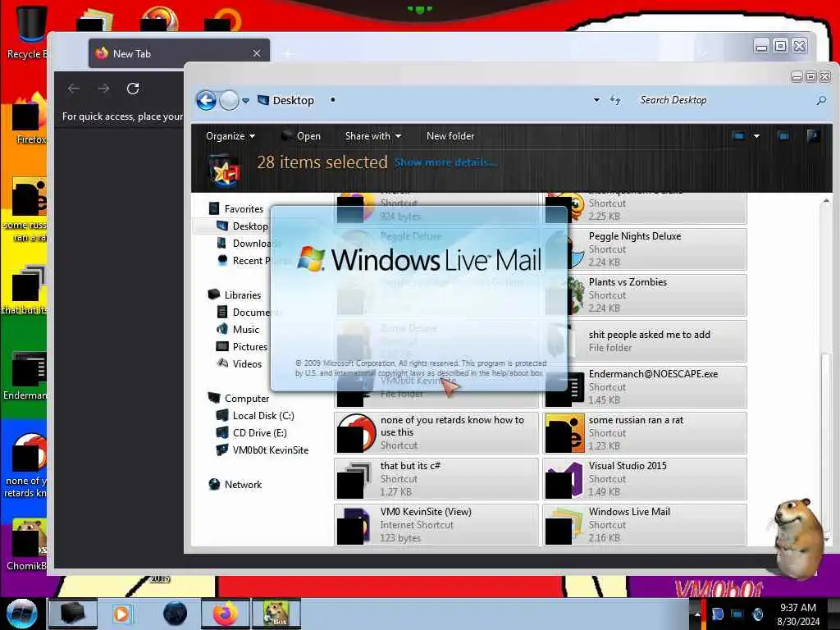This screenshot has height=630, width=840.
Task: Select 'none of you retards know' shortcut
Action: click(436, 433)
